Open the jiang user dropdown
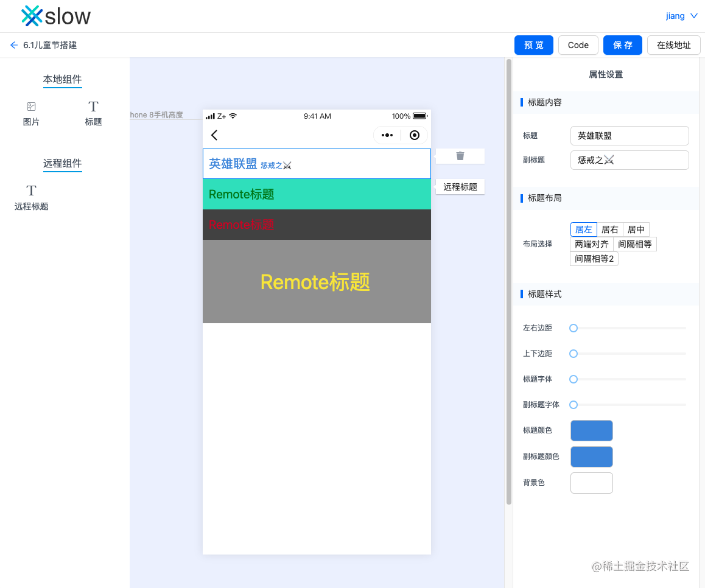 (x=681, y=16)
